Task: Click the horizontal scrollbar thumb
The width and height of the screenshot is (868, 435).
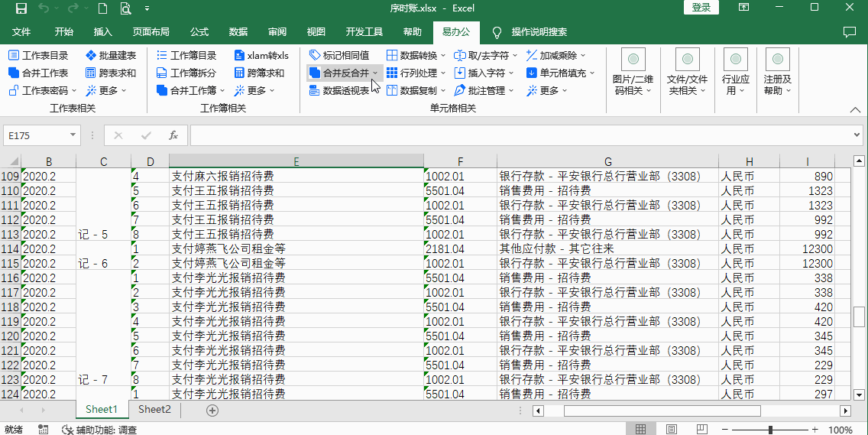Action: 662,411
